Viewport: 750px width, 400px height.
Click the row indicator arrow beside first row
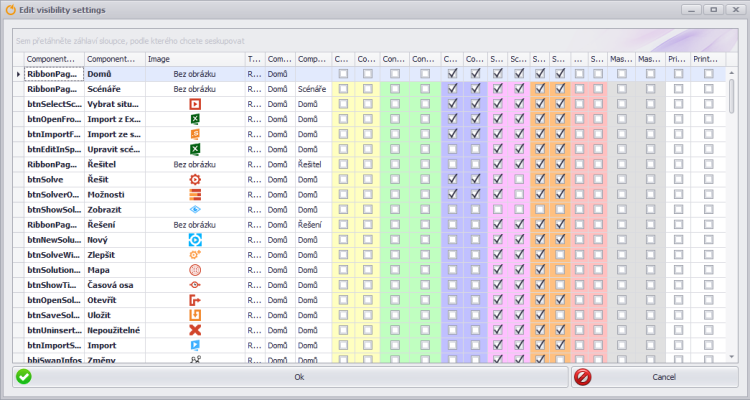point(18,74)
